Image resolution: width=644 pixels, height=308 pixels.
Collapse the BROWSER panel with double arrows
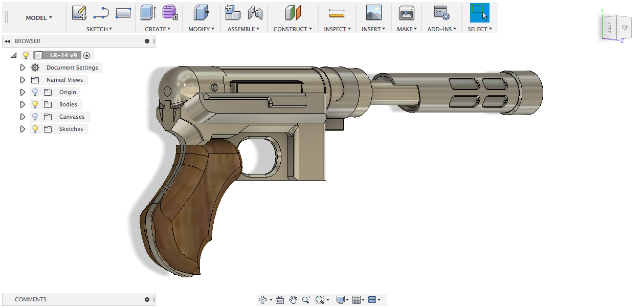(8, 41)
